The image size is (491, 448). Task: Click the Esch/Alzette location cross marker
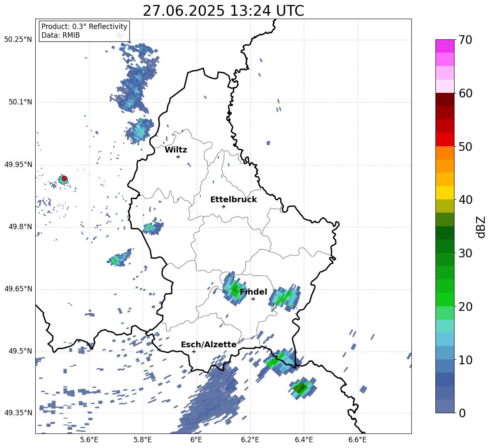point(194,351)
